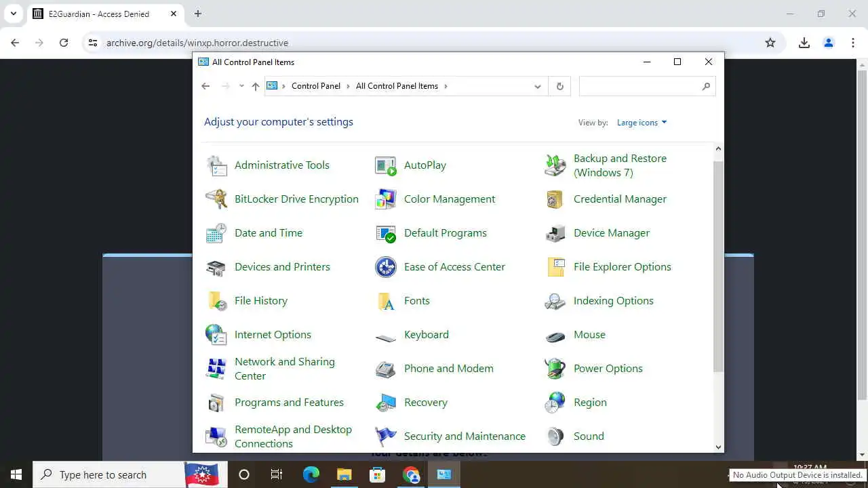Open Chrome three-dot menu
Viewport: 868px width, 488px height.
tap(853, 43)
